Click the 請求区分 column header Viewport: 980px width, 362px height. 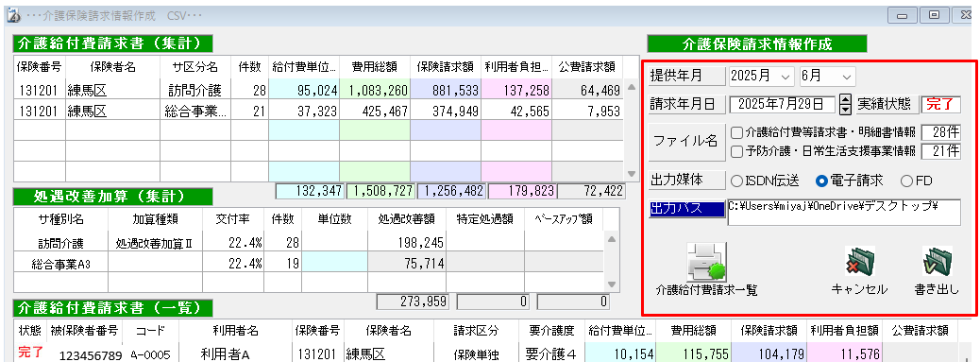(x=475, y=330)
